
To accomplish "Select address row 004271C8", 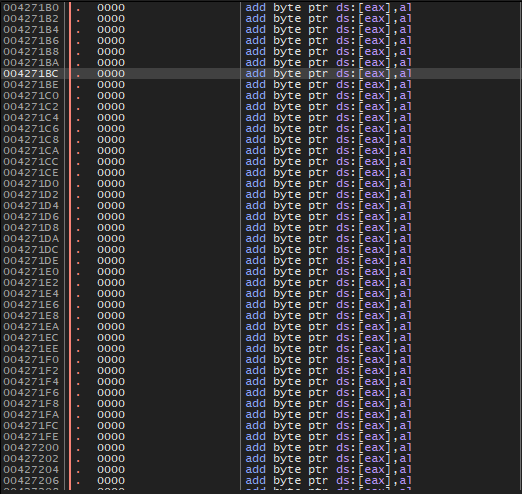I will [x=31, y=140].
